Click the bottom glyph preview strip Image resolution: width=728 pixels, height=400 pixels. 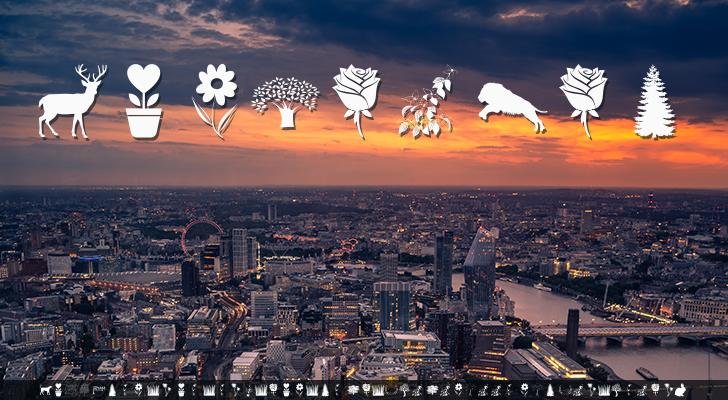click(x=364, y=389)
